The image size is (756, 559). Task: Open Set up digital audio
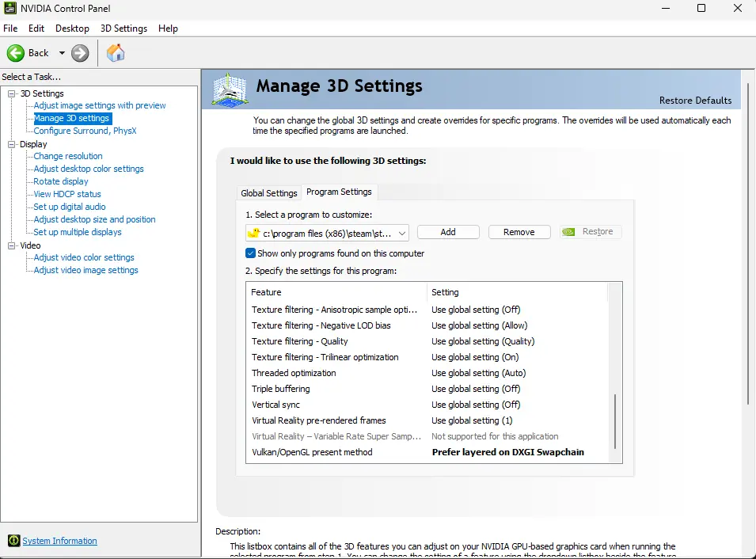coord(70,207)
